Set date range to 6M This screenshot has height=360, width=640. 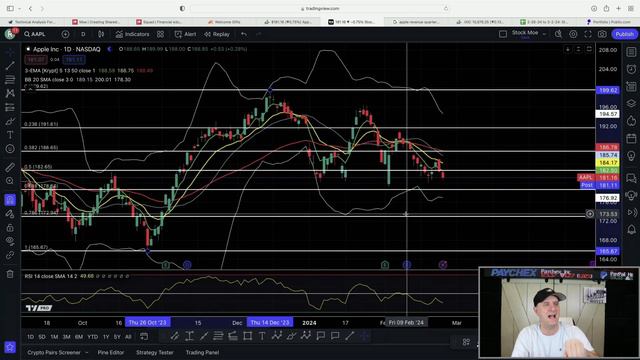coord(79,337)
